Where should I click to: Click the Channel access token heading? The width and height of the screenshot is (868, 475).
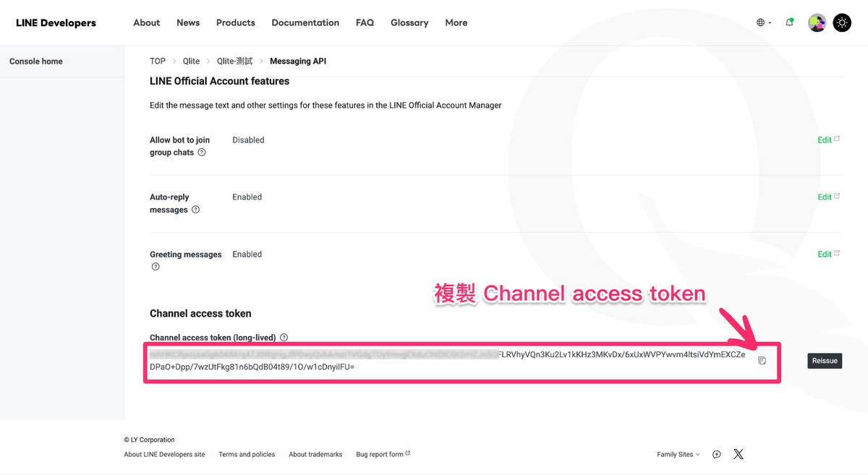[200, 314]
